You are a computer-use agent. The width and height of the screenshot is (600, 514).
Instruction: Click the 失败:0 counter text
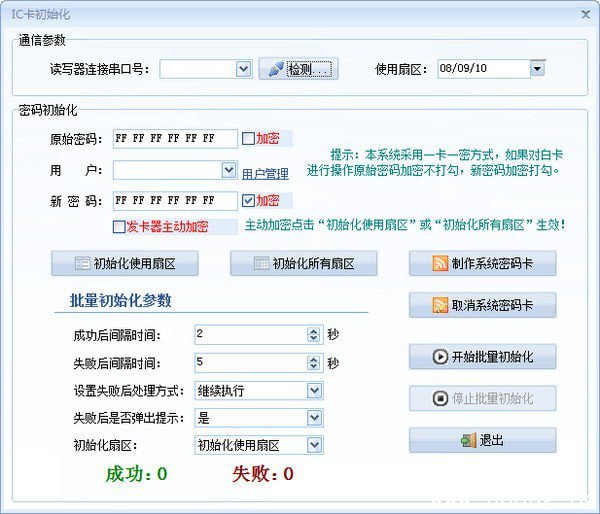[263, 474]
